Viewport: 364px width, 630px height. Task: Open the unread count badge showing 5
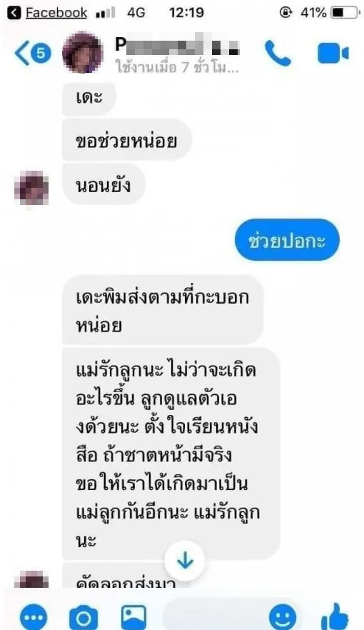pyautogui.click(x=41, y=54)
